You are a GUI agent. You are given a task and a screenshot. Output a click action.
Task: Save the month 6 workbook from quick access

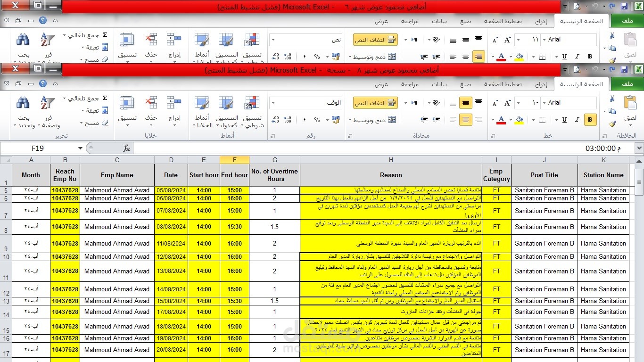click(x=624, y=7)
